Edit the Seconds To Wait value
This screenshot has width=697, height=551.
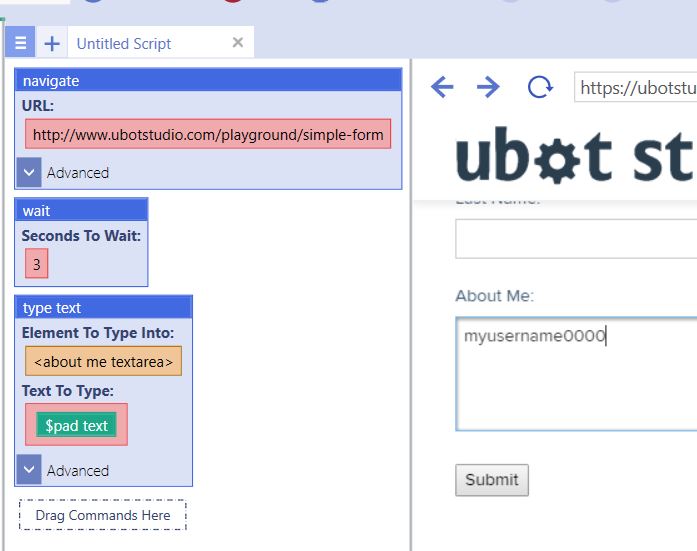(x=36, y=264)
